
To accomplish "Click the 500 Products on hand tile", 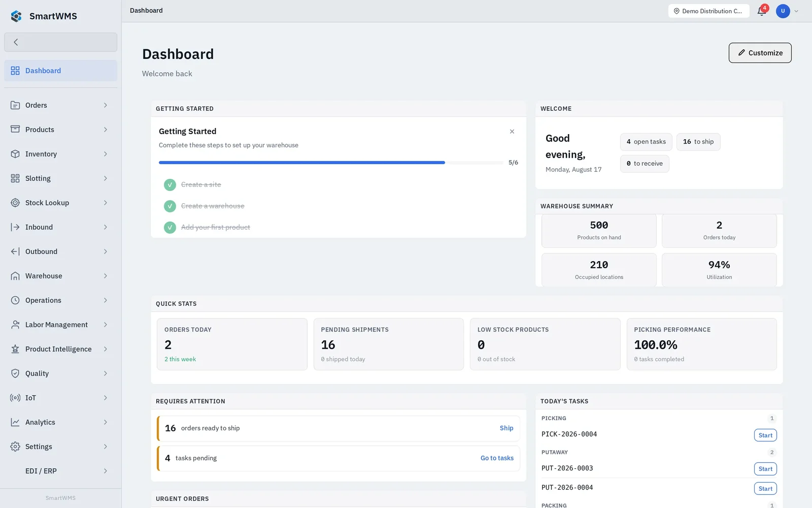I will click(599, 231).
